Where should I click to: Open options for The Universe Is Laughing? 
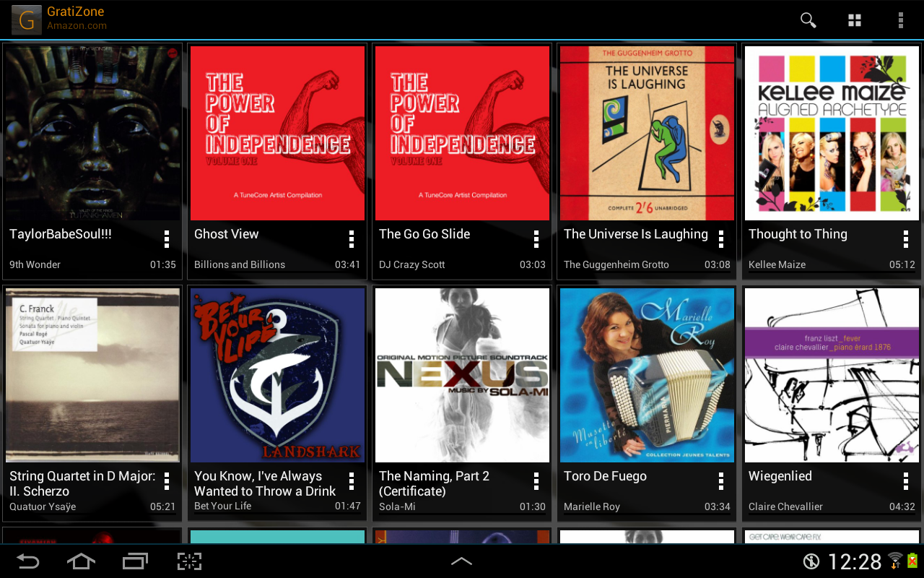pos(721,239)
